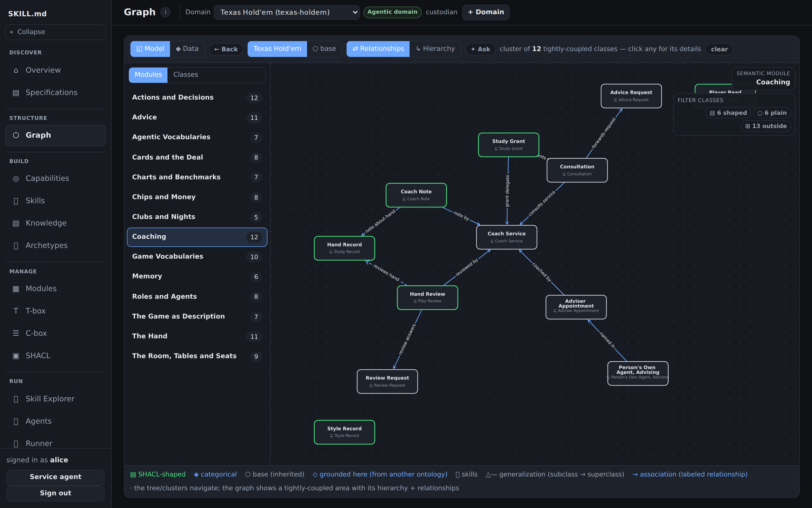Screen dimensions: 812x508
Task: Click the Skills sidebar icon
Action: (16, 201)
